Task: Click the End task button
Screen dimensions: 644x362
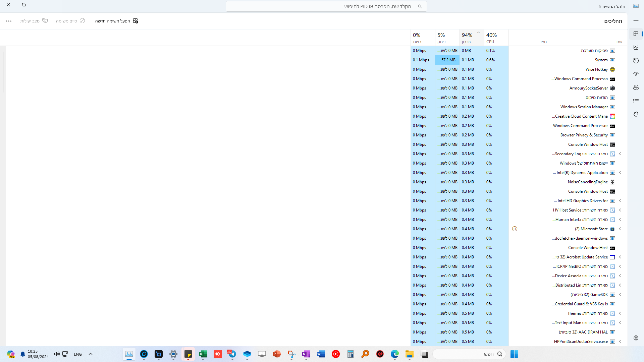Action: [70, 21]
